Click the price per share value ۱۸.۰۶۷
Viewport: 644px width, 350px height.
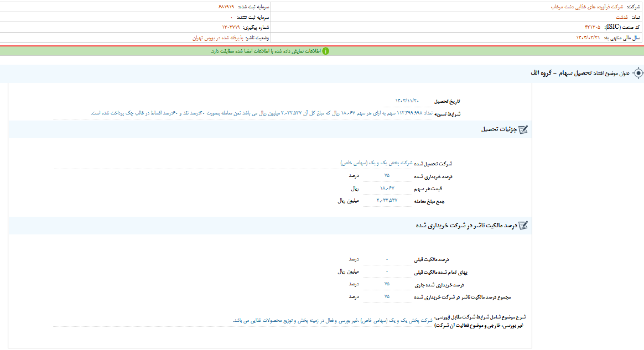coord(387,188)
